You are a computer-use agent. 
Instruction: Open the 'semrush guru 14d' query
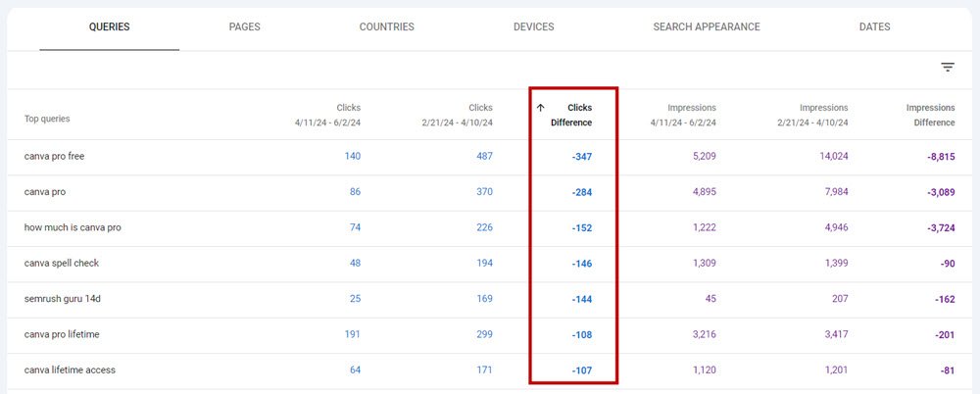pyautogui.click(x=64, y=299)
